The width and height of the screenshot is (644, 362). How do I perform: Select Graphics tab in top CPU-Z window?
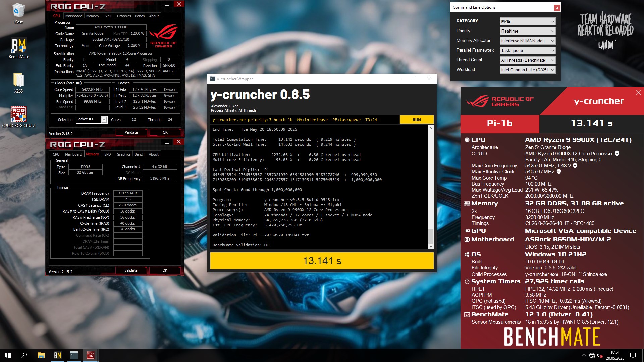[x=124, y=16]
